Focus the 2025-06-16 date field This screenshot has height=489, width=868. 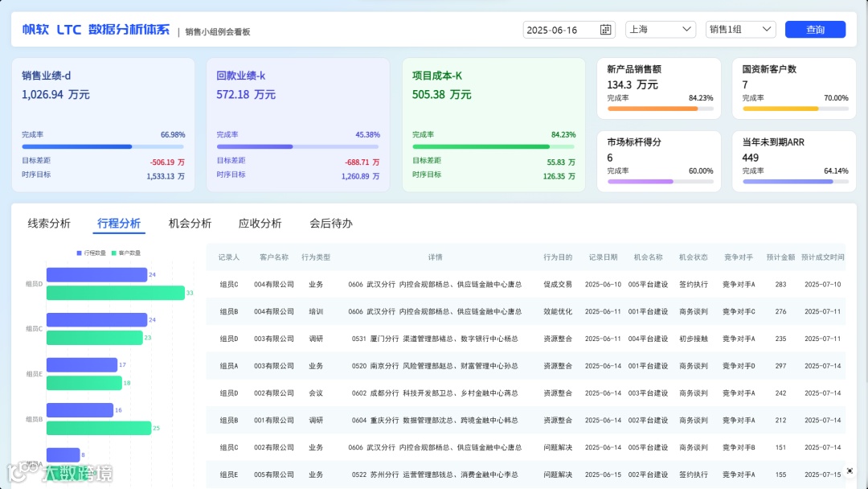568,30
